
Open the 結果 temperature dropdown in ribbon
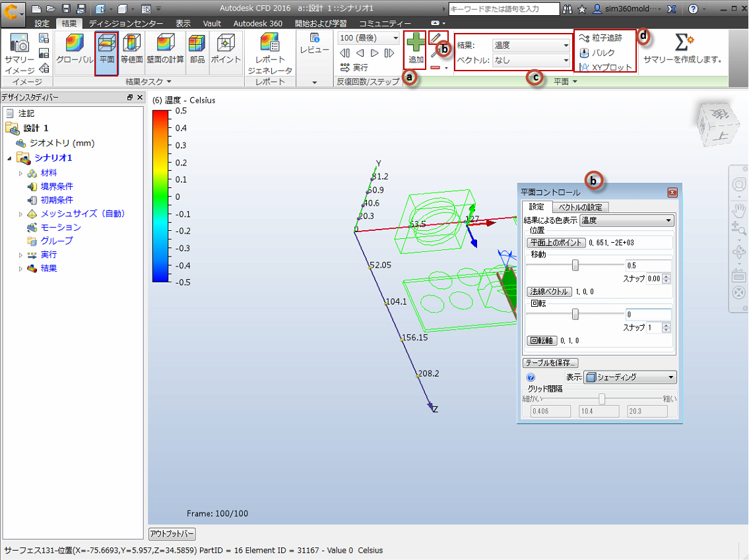pyautogui.click(x=531, y=45)
